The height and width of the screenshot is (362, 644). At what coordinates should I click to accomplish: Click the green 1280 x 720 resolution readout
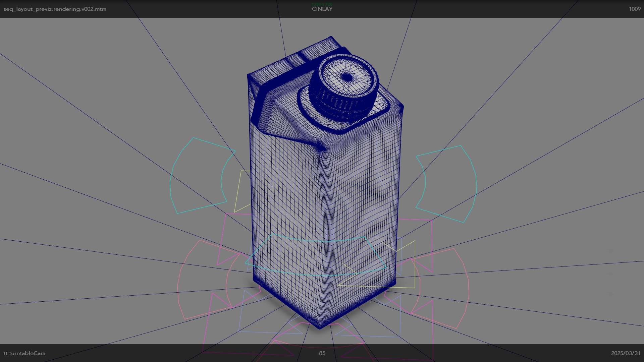[322, 4]
